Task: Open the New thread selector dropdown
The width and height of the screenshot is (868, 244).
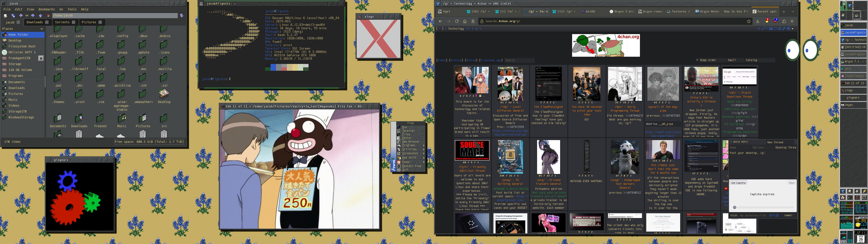Action: [780, 142]
